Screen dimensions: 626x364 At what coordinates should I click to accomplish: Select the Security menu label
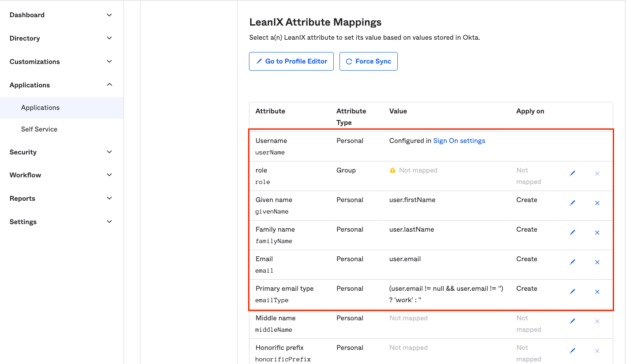pos(23,152)
